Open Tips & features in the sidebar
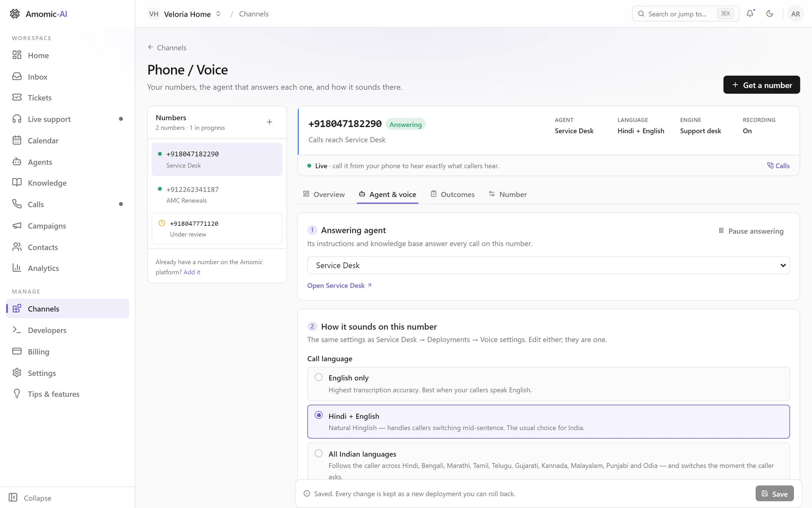This screenshot has width=812, height=508. coord(68,394)
